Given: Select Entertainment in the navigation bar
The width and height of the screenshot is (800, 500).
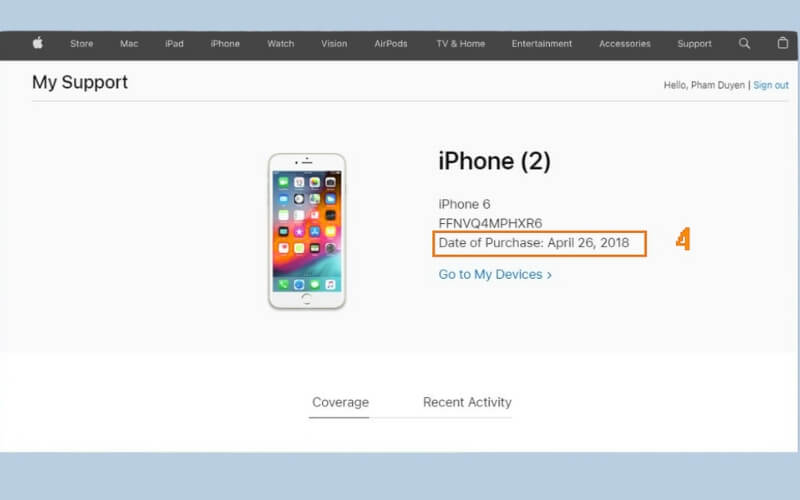Looking at the screenshot, I should 542,44.
